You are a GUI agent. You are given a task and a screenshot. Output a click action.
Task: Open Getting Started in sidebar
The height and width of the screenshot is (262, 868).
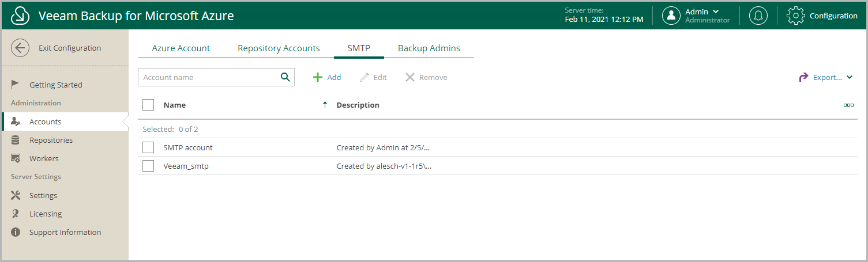click(x=56, y=85)
